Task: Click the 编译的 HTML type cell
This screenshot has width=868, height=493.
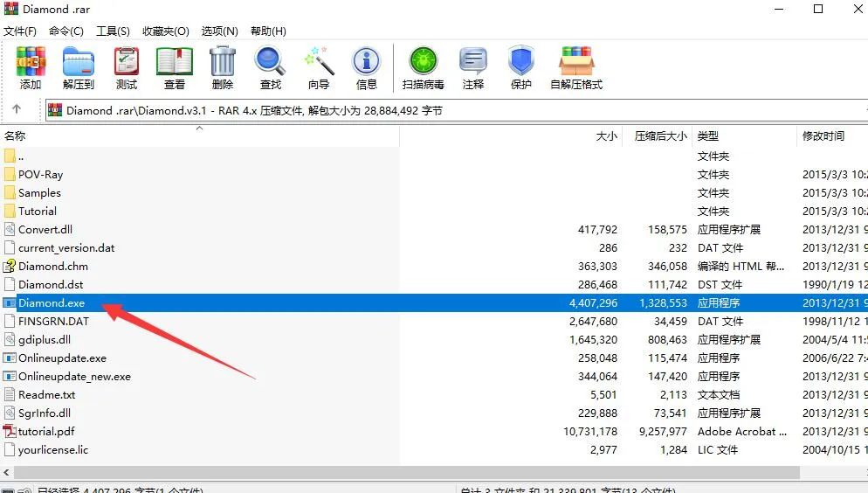Action: click(741, 267)
